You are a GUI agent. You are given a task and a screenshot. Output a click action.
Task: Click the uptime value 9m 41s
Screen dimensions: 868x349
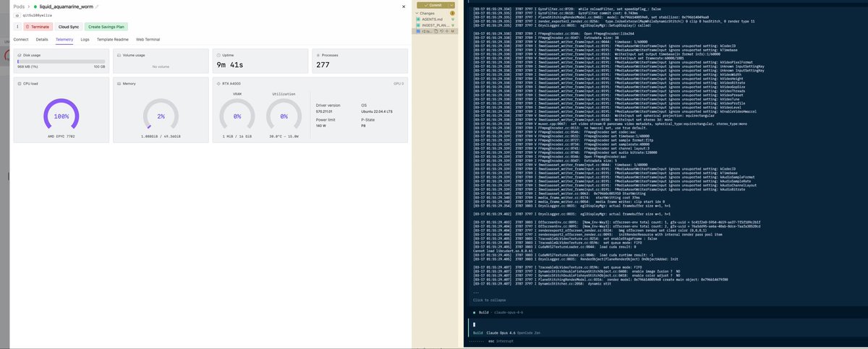pos(229,65)
